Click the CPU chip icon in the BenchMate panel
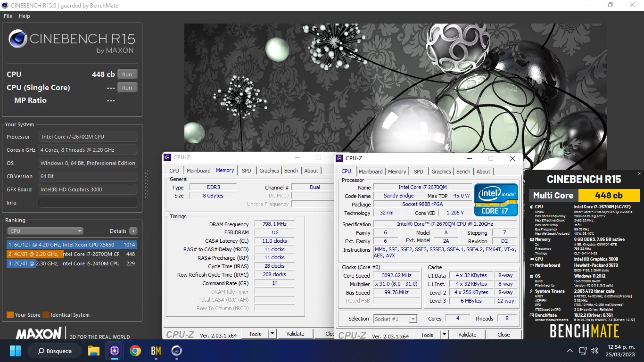This screenshot has width=644, height=362. point(531,207)
